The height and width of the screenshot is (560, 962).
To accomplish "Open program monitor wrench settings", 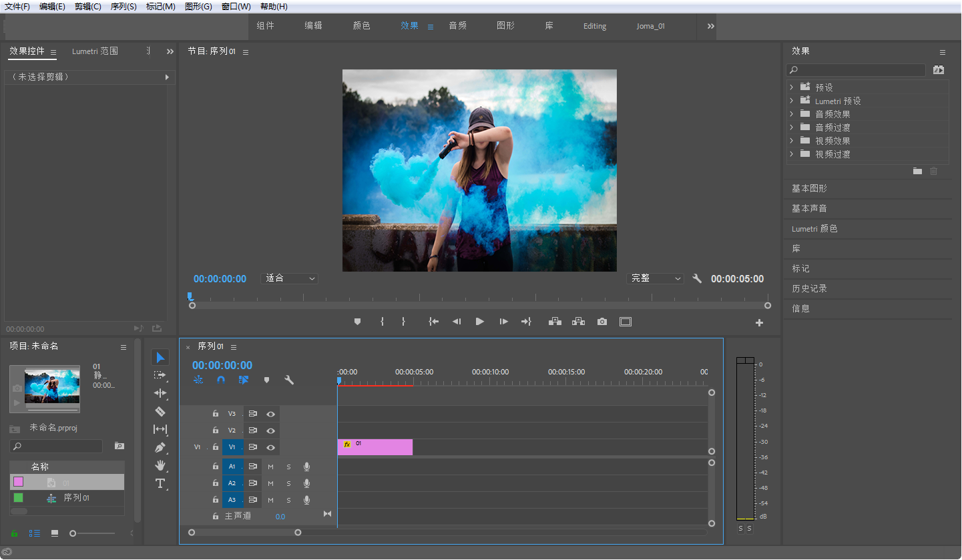I will point(697,279).
